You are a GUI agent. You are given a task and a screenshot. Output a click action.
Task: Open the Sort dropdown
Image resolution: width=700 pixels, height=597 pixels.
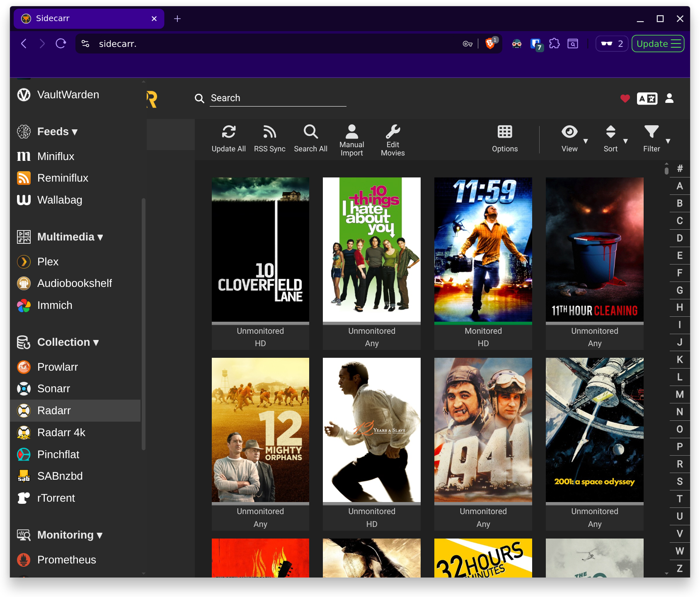615,139
